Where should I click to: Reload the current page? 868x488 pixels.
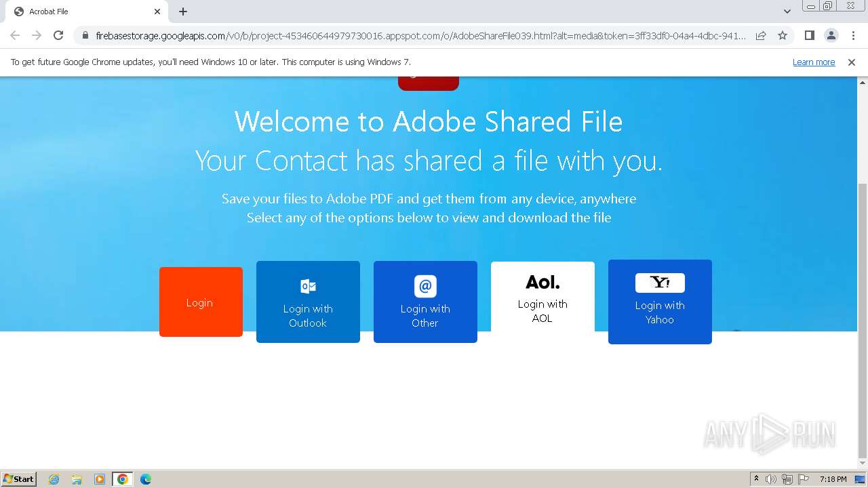(58, 35)
